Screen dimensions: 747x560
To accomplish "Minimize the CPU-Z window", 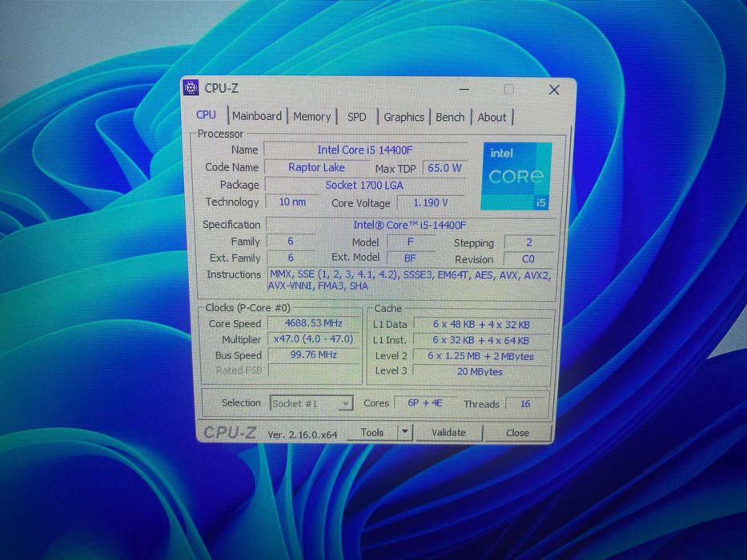I will (x=464, y=90).
